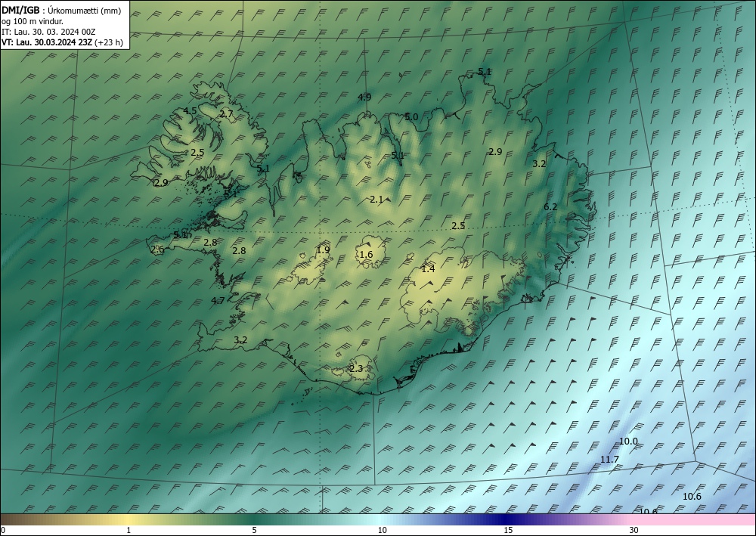Click the 1.6 value inside the glacier outline
This screenshot has width=756, height=536.
coord(367,255)
